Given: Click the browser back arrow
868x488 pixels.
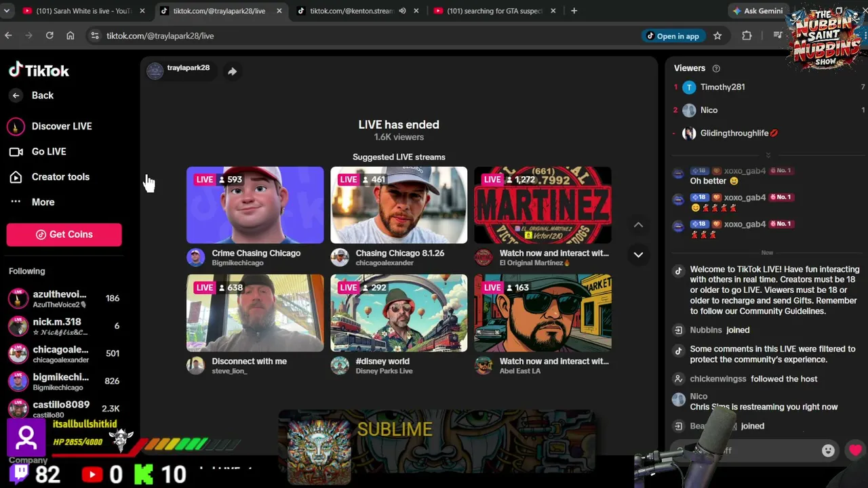Looking at the screenshot, I should click(8, 36).
